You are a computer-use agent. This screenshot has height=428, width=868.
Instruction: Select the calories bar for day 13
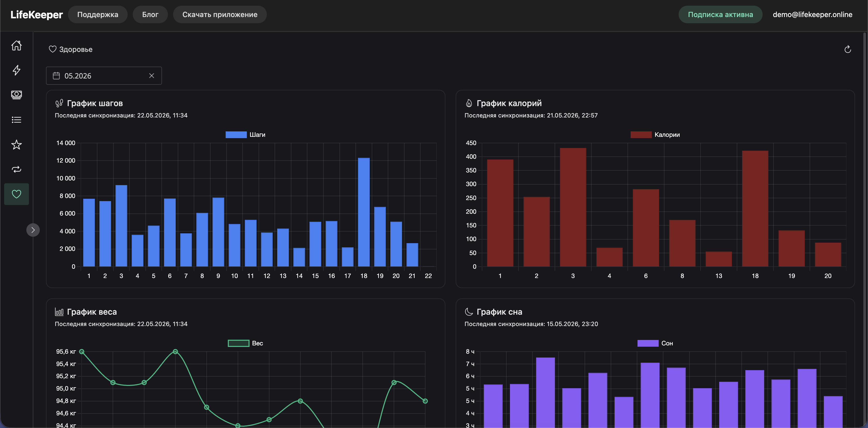719,259
